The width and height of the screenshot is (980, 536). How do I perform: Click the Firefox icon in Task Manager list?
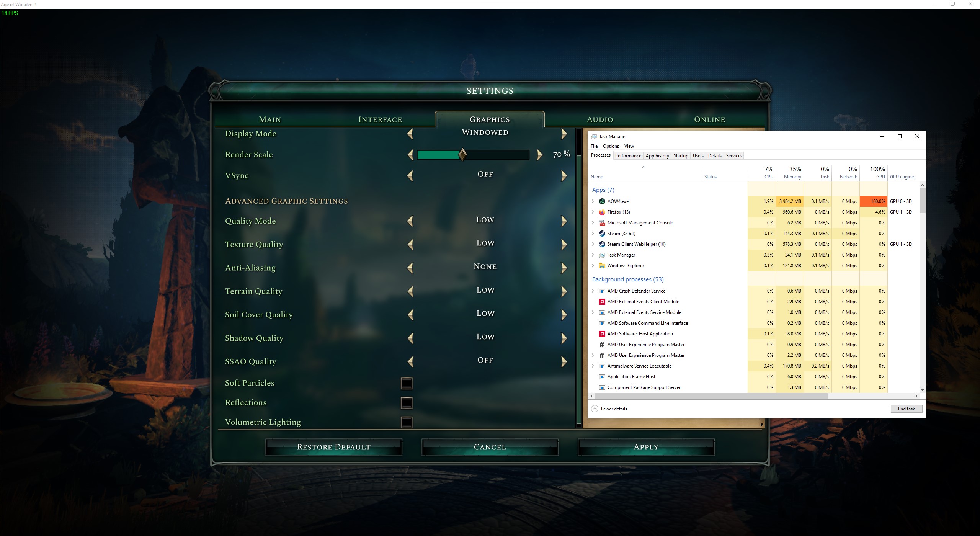pos(602,212)
